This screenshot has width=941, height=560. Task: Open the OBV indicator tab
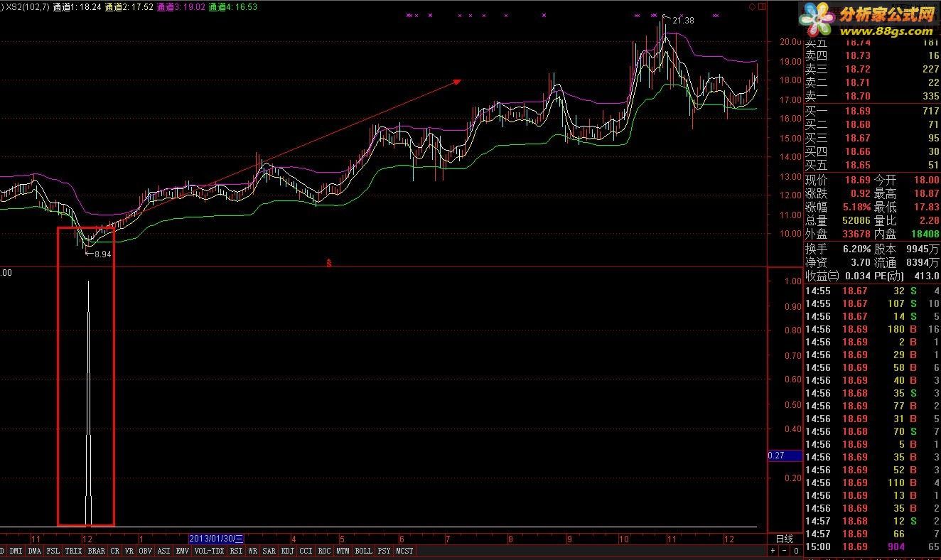146,551
